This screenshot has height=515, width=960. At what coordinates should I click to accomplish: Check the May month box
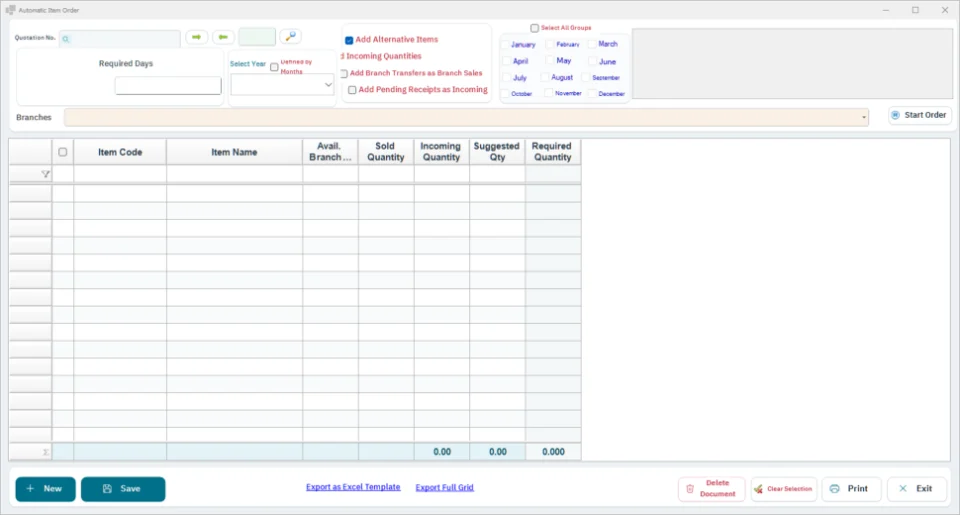tap(549, 61)
